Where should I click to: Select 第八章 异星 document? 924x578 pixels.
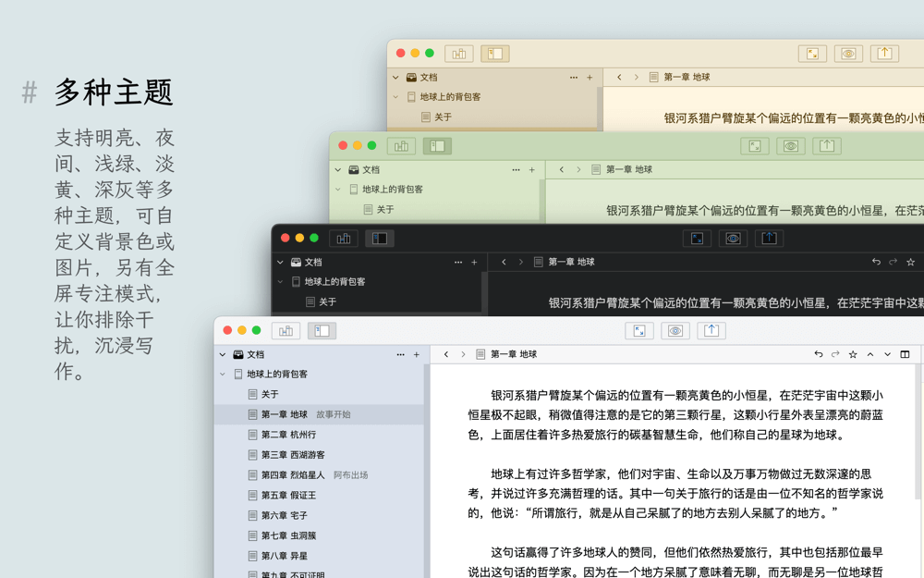[319, 556]
